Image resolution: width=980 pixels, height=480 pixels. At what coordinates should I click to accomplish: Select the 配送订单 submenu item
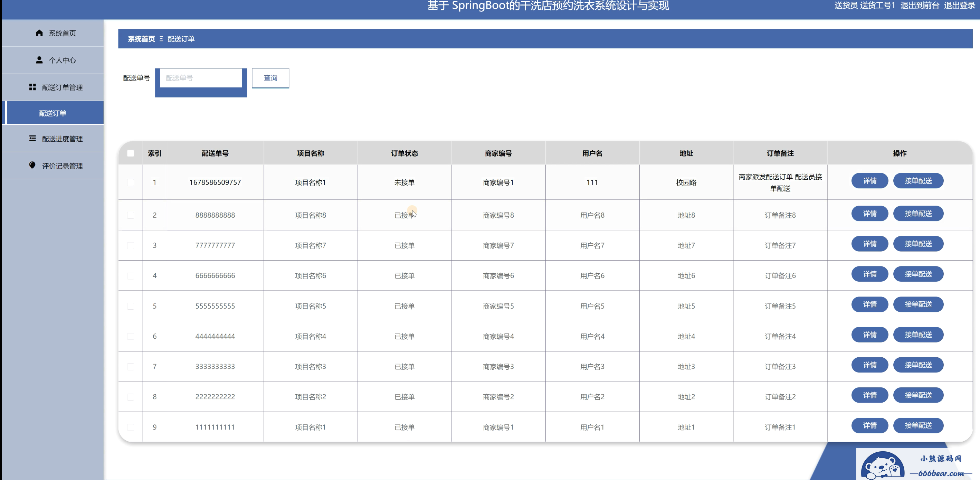pyautogui.click(x=53, y=113)
